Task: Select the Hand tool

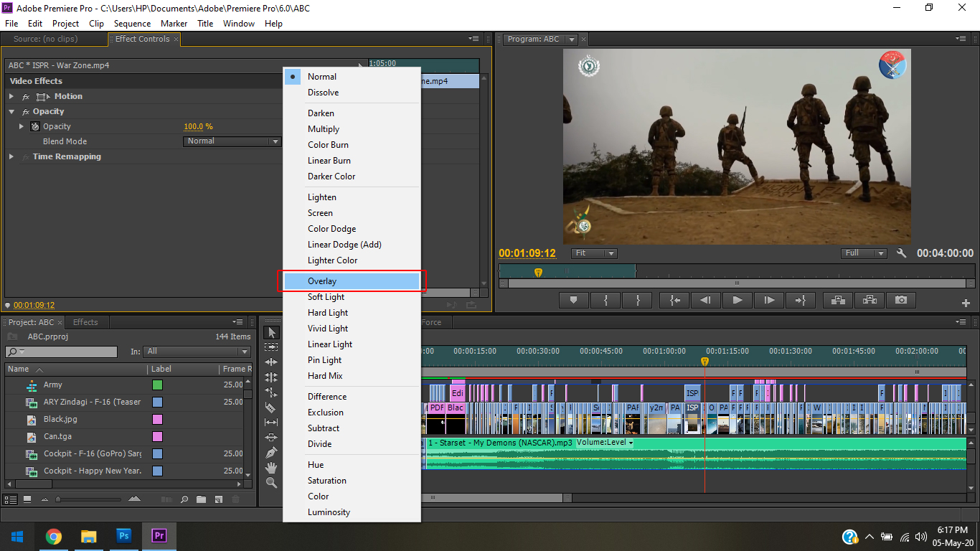Action: pos(271,468)
